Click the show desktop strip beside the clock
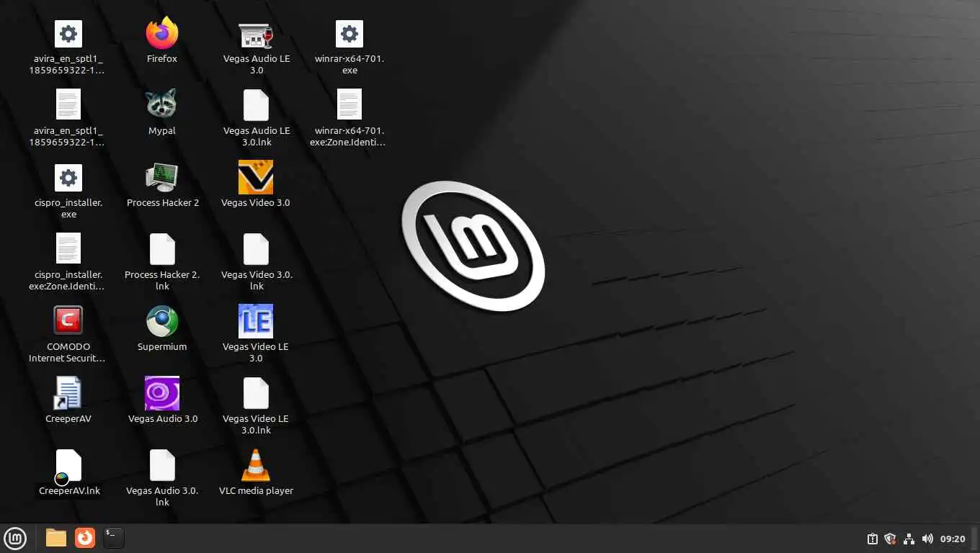 point(976,539)
